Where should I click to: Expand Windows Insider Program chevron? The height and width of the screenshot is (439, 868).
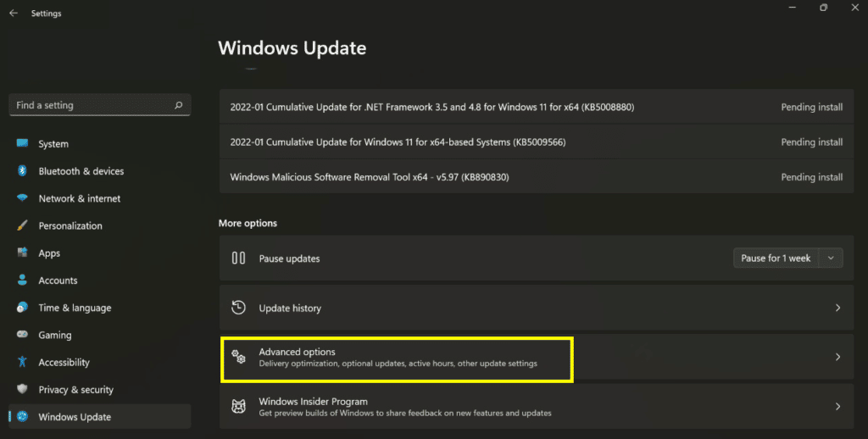click(x=837, y=407)
